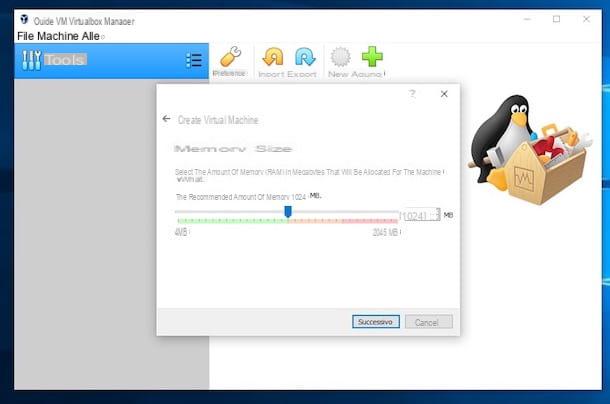Open the Machine menu

tap(58, 36)
